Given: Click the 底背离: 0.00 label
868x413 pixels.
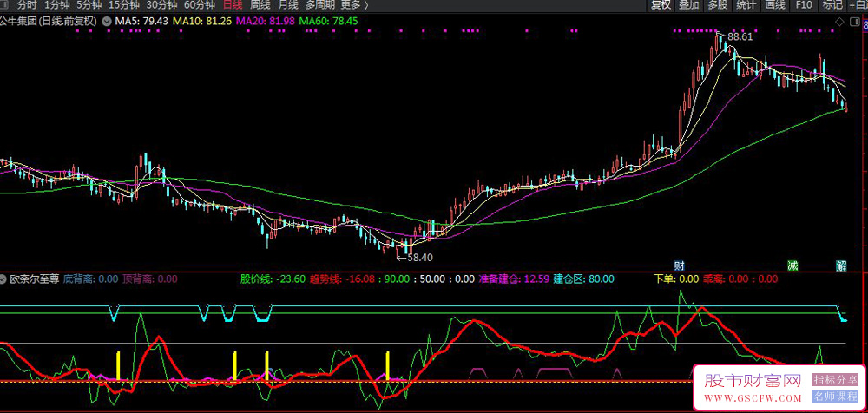Looking at the screenshot, I should [x=91, y=279].
